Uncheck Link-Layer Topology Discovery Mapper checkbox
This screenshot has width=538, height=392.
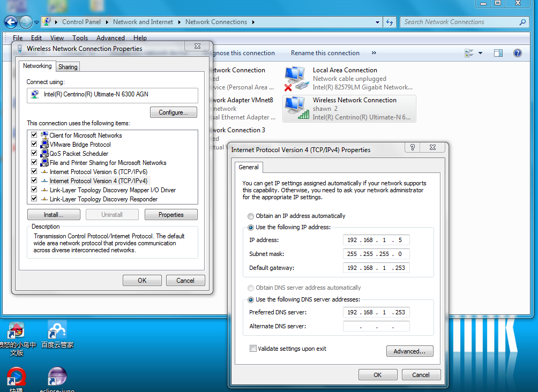[x=34, y=190]
